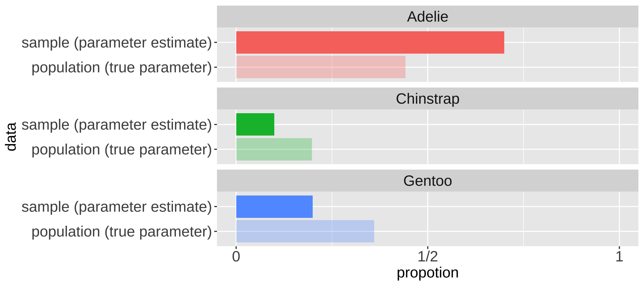This screenshot has width=644, height=286.
Task: Select the pale pink Adelie population bar
Action: pos(321,67)
